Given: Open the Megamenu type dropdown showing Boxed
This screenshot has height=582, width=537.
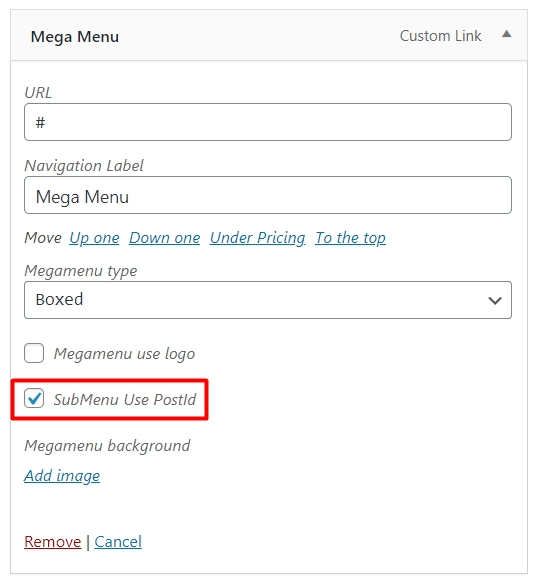Looking at the screenshot, I should [x=268, y=300].
